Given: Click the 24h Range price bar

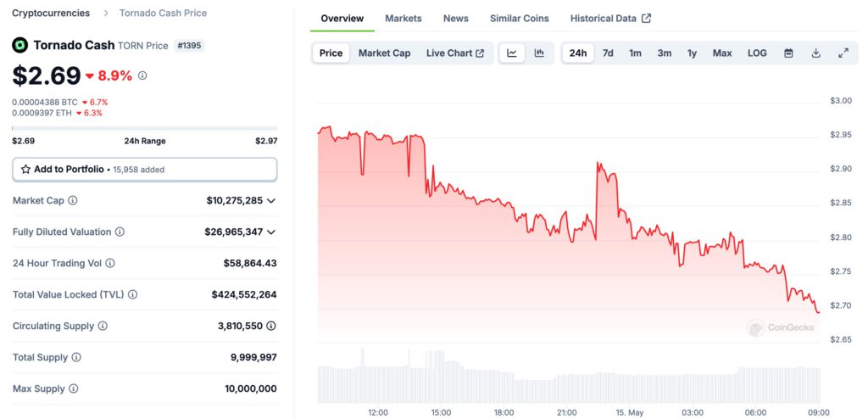Looking at the screenshot, I should point(144,128).
